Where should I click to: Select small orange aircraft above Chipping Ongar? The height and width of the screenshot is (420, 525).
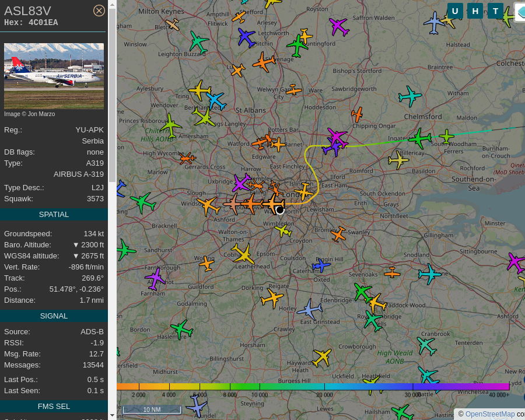click(x=357, y=114)
